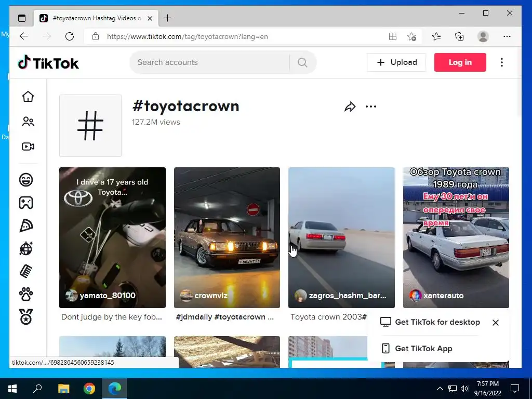Open the Windows Start menu
Viewport: 532px width, 399px height.
pos(12,389)
